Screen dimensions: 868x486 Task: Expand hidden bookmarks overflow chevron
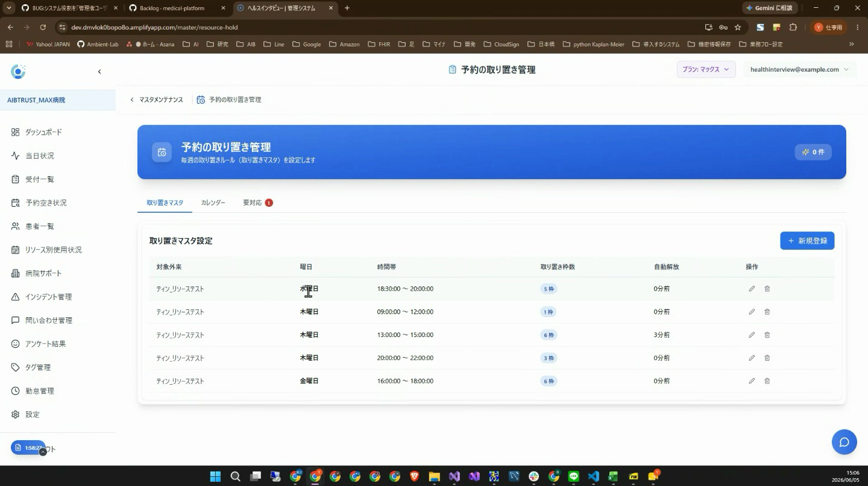click(852, 44)
